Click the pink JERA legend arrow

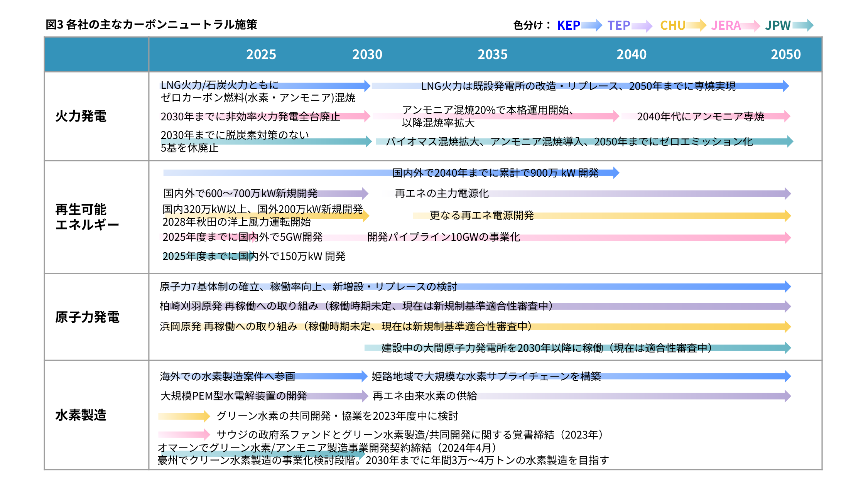click(x=750, y=26)
